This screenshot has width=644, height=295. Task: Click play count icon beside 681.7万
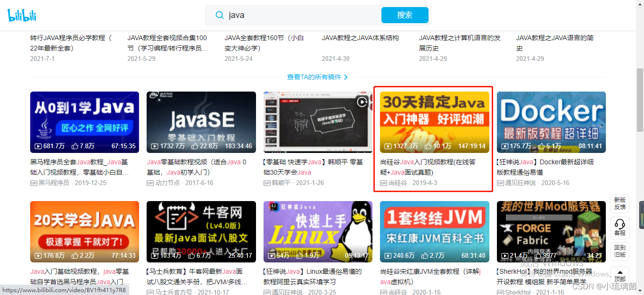pyautogui.click(x=38, y=146)
